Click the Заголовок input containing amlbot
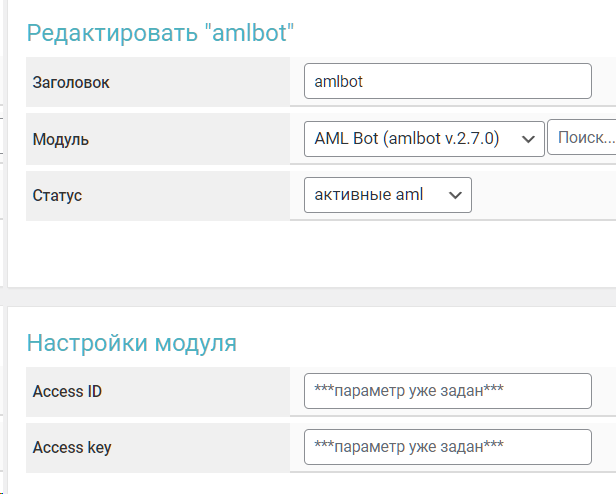The height and width of the screenshot is (494, 616). [447, 82]
